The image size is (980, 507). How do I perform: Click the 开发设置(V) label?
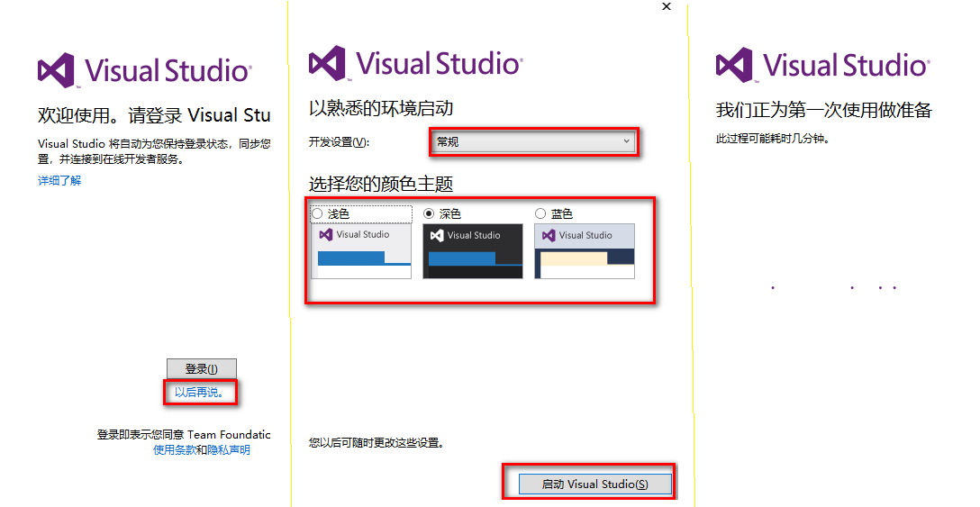pos(340,142)
